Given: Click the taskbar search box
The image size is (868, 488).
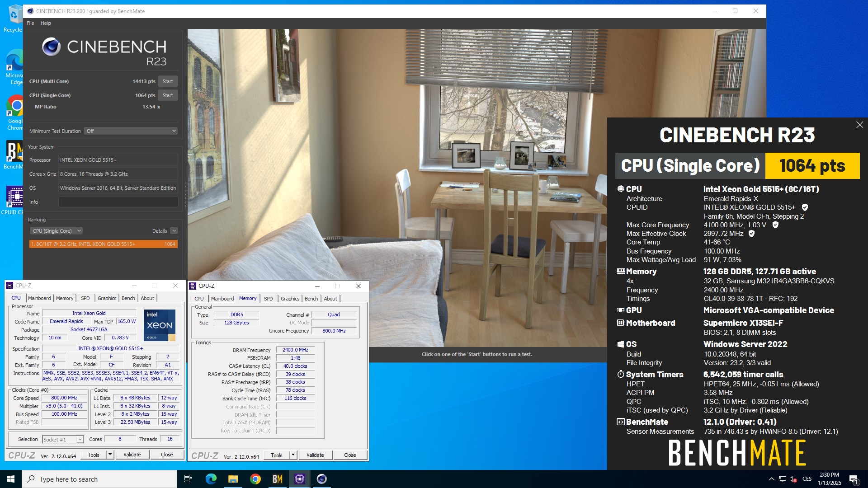Looking at the screenshot, I should 99,479.
